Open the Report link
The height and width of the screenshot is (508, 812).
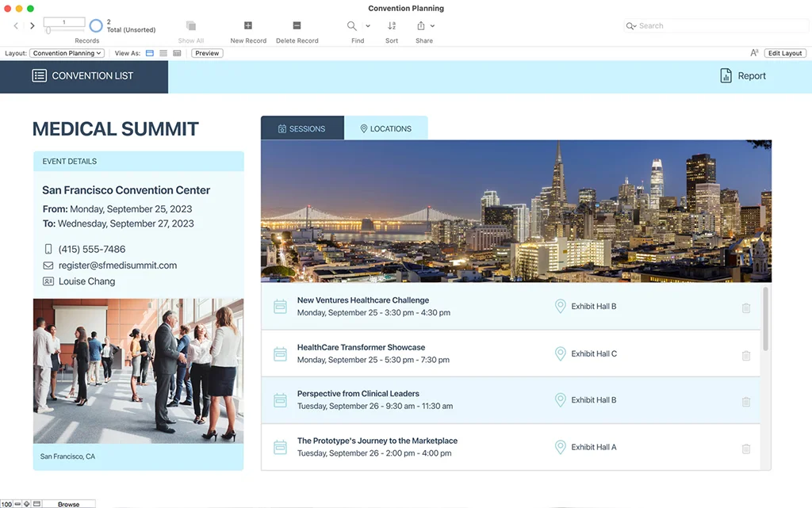[743, 76]
